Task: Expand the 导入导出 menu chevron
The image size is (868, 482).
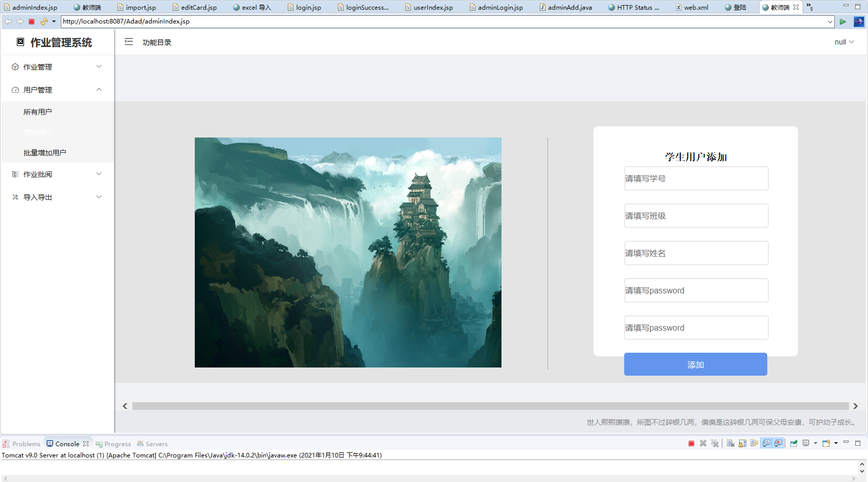Action: [99, 197]
